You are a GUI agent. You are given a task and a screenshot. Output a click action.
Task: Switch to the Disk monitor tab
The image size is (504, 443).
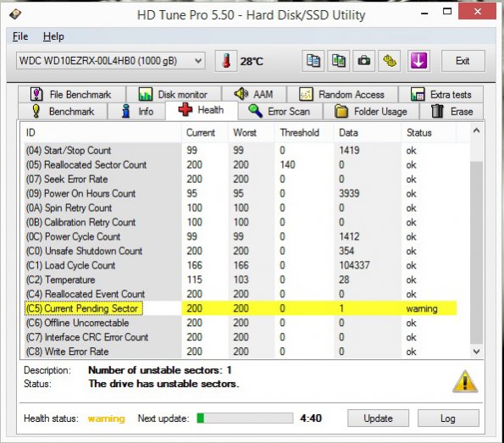[x=174, y=95]
